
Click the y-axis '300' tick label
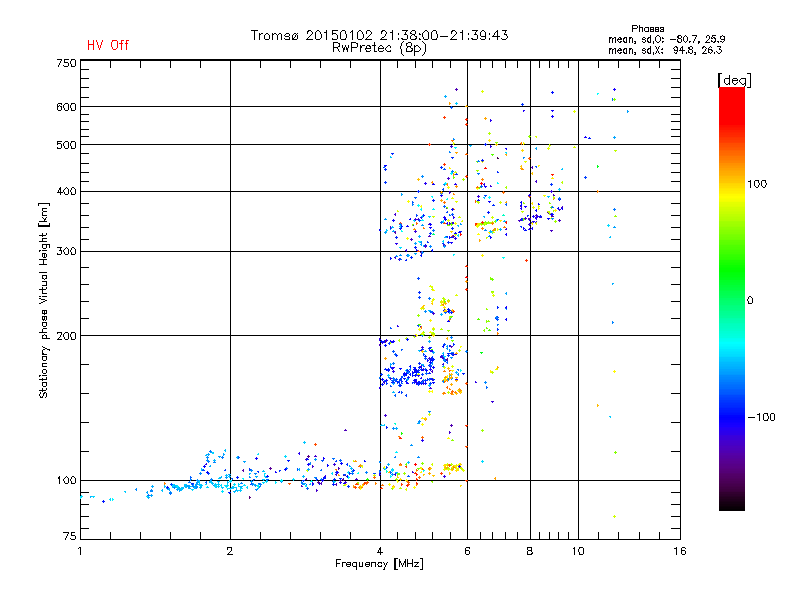pyautogui.click(x=66, y=252)
